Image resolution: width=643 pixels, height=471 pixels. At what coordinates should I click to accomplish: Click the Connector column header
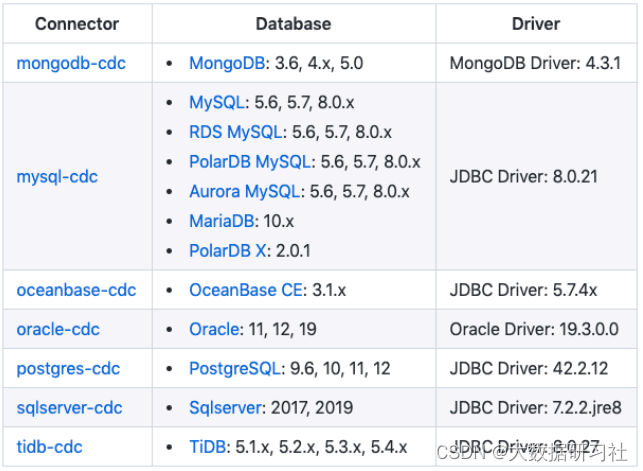click(x=77, y=24)
